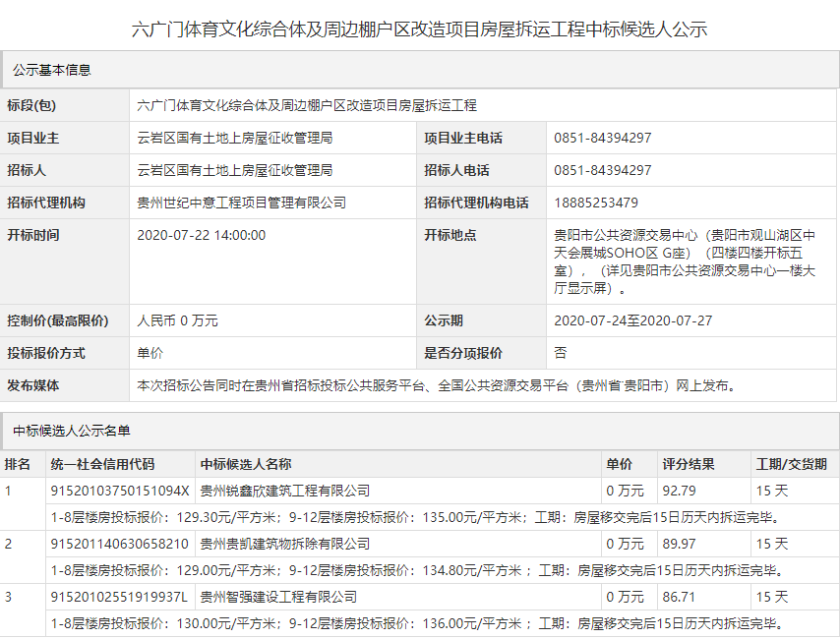Click the 开标时间 value 2020-07-22 14:00:00
The height and width of the screenshot is (639, 840).
click(x=201, y=235)
